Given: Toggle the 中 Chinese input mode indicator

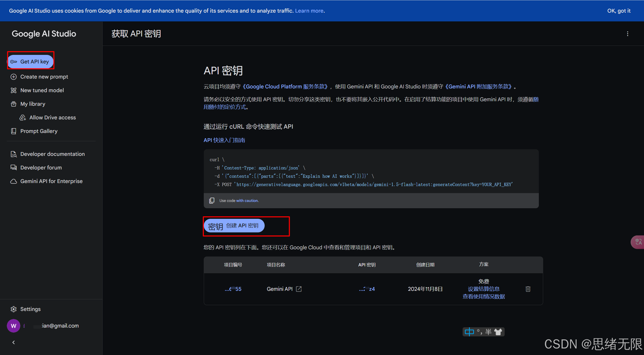Looking at the screenshot, I should pos(469,332).
